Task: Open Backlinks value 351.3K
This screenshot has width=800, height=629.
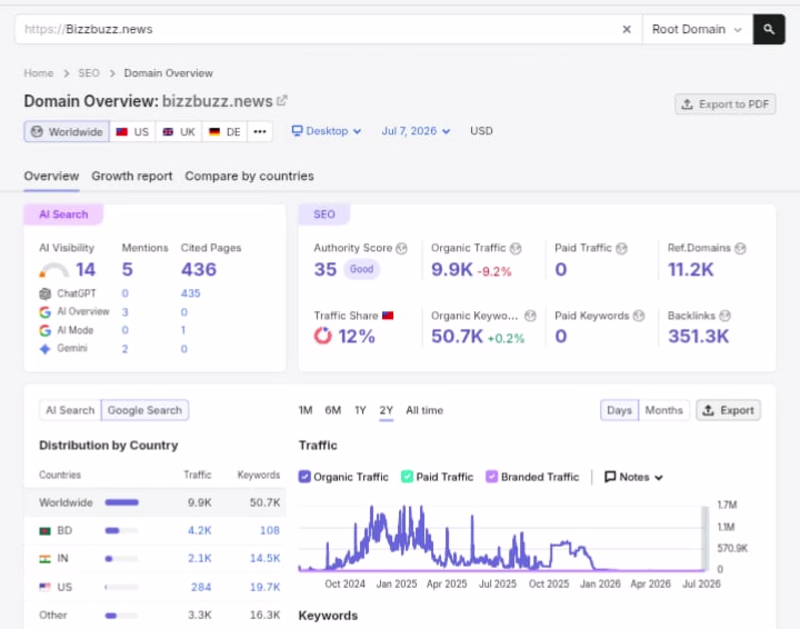Action: (698, 336)
